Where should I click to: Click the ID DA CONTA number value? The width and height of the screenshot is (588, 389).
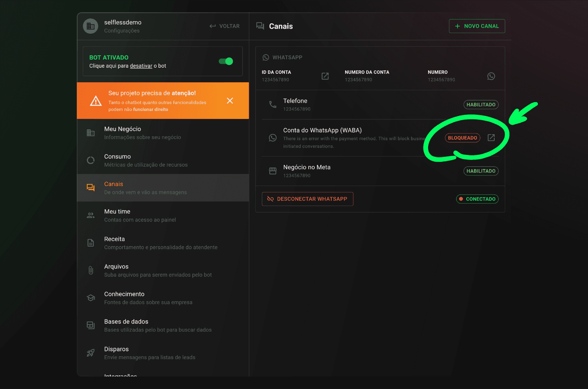tap(275, 80)
